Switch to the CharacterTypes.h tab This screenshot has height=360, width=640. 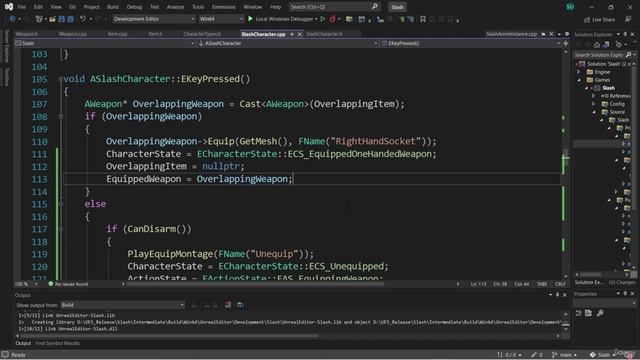tap(202, 34)
